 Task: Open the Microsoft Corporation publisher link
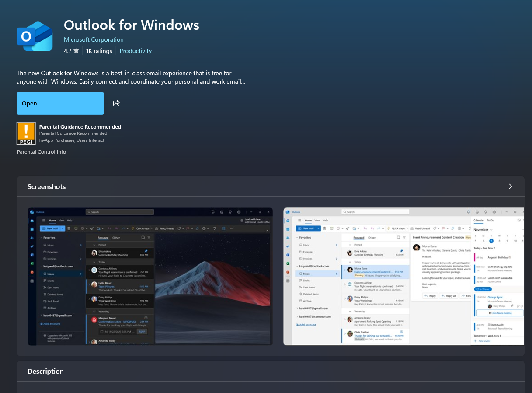(x=94, y=39)
